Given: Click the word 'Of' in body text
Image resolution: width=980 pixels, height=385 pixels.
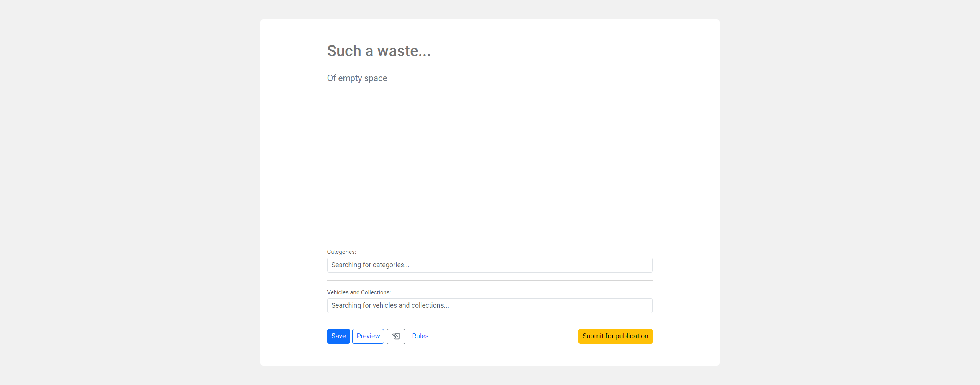Looking at the screenshot, I should pos(331,78).
